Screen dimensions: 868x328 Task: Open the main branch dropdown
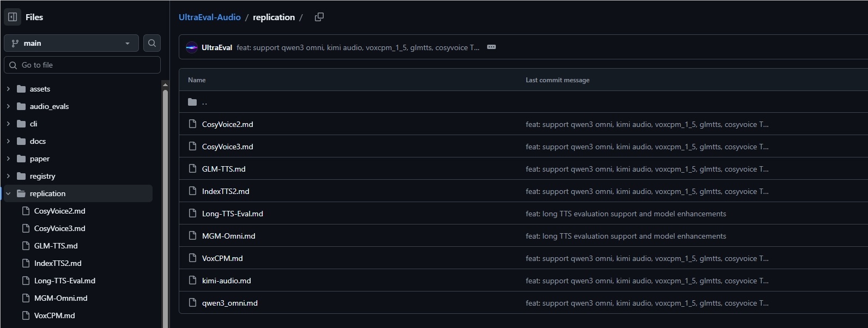pyautogui.click(x=71, y=43)
